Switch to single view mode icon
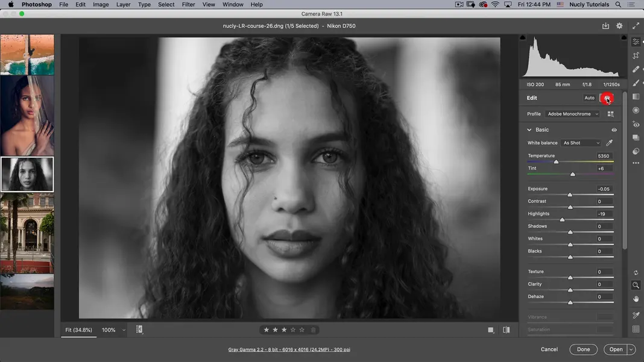The width and height of the screenshot is (644, 362). [490, 330]
